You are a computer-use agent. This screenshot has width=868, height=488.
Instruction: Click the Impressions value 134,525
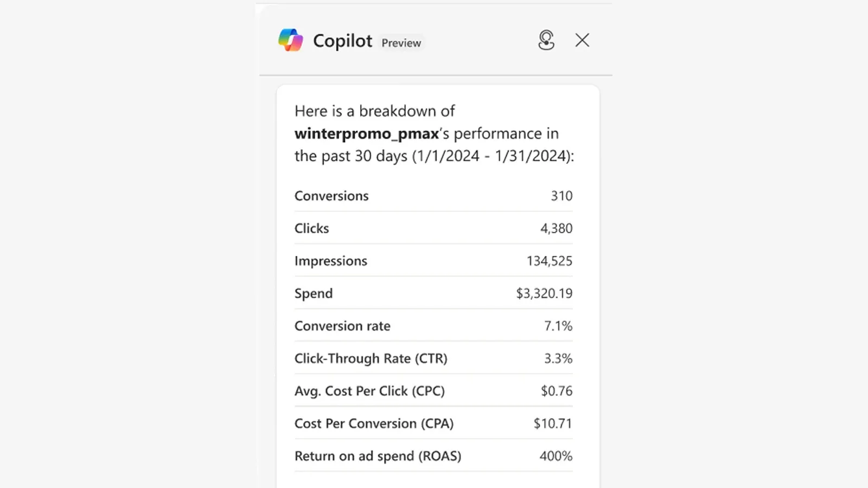point(549,261)
